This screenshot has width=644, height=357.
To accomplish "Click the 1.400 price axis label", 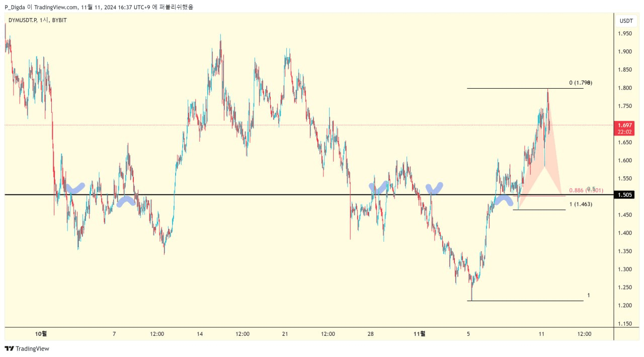I will coord(625,233).
